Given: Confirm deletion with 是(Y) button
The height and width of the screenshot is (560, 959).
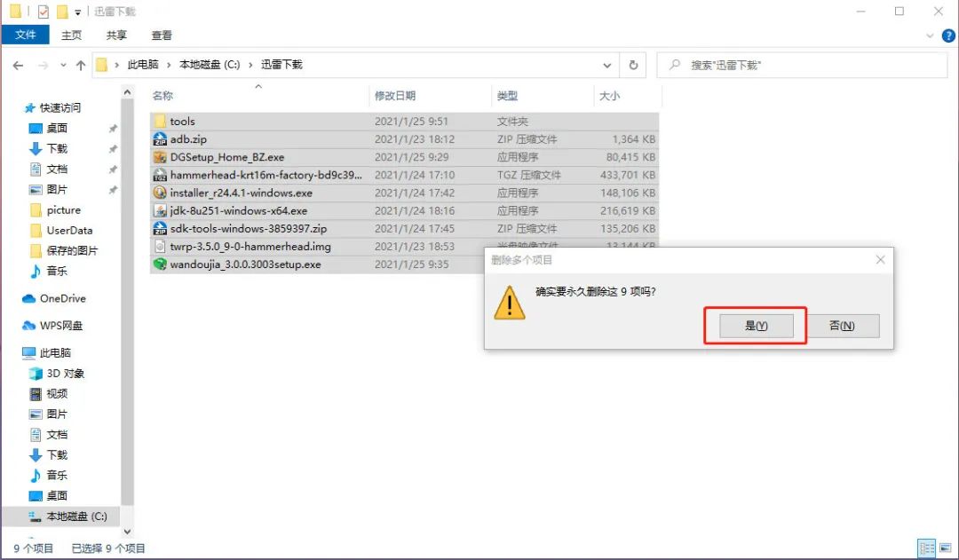Looking at the screenshot, I should [756, 326].
